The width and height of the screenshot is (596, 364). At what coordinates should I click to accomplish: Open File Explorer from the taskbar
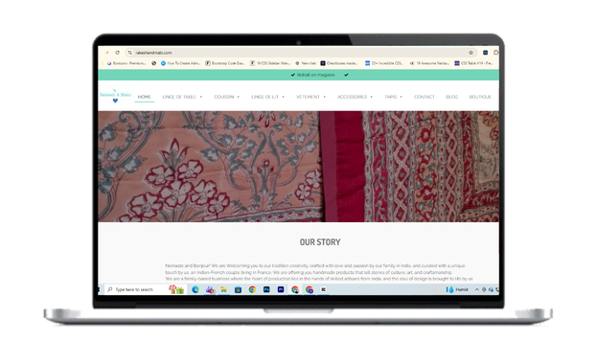click(224, 289)
